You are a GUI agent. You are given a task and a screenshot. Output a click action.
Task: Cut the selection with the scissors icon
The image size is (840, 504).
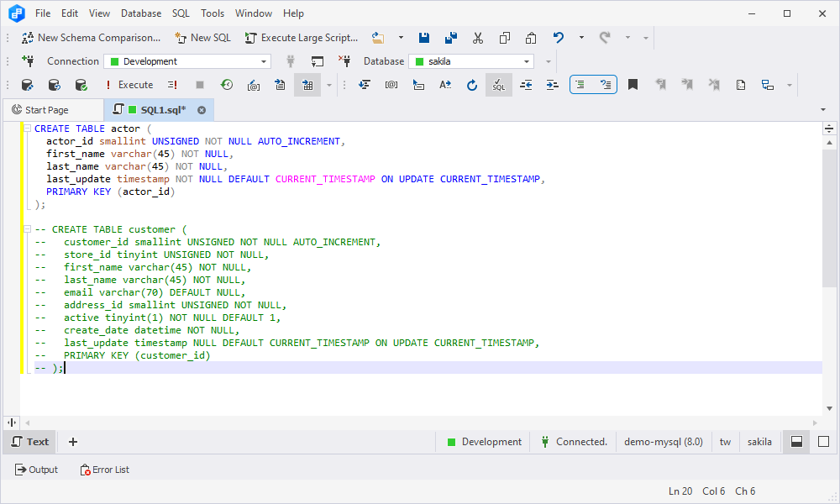(x=477, y=38)
